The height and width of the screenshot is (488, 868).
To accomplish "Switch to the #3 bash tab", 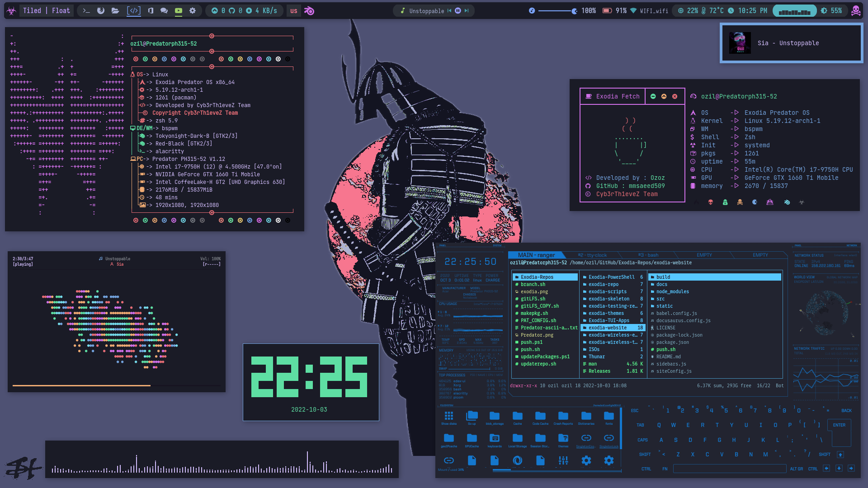I will [x=648, y=255].
